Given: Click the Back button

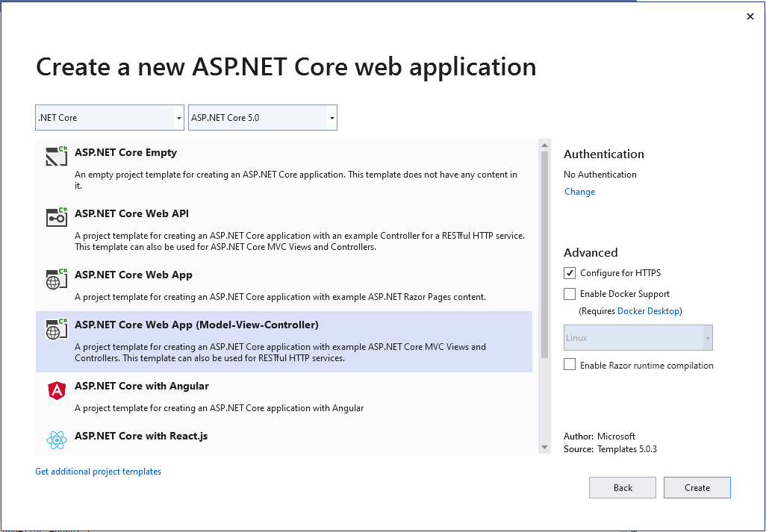Looking at the screenshot, I should click(623, 488).
